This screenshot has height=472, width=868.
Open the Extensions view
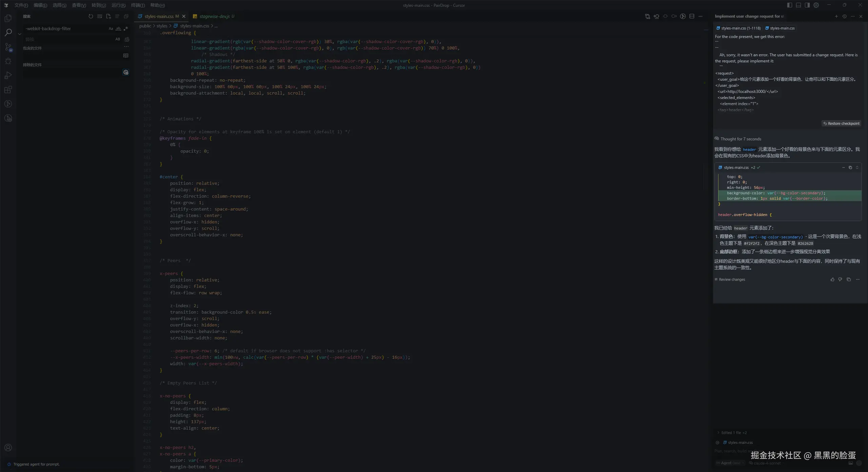click(x=8, y=90)
